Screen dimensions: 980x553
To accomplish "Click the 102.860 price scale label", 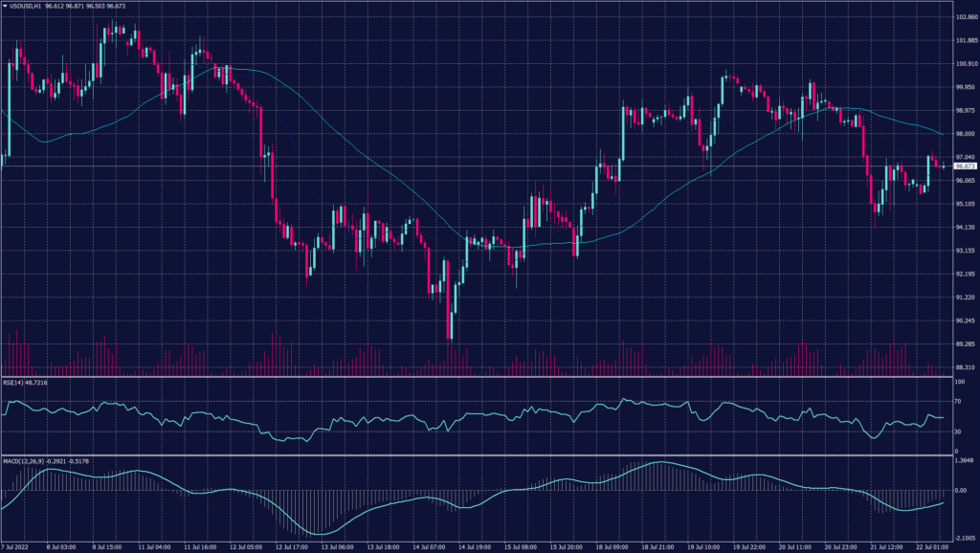I will pos(965,18).
